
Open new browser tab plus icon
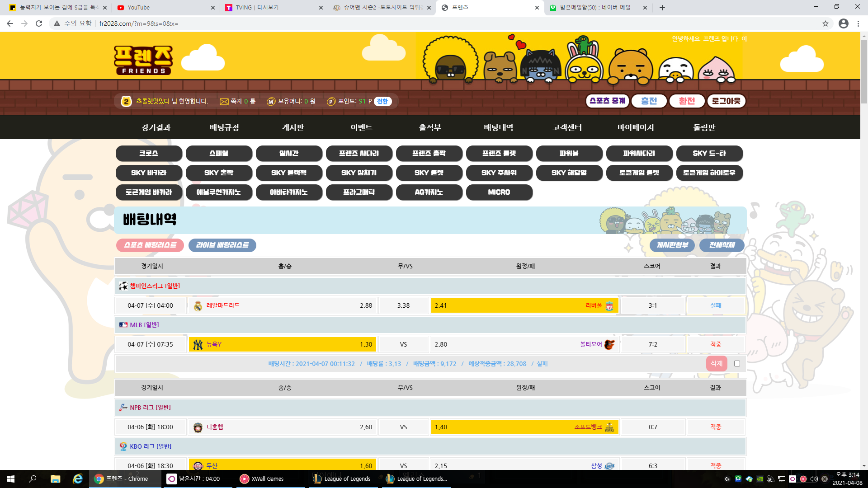[x=662, y=8]
